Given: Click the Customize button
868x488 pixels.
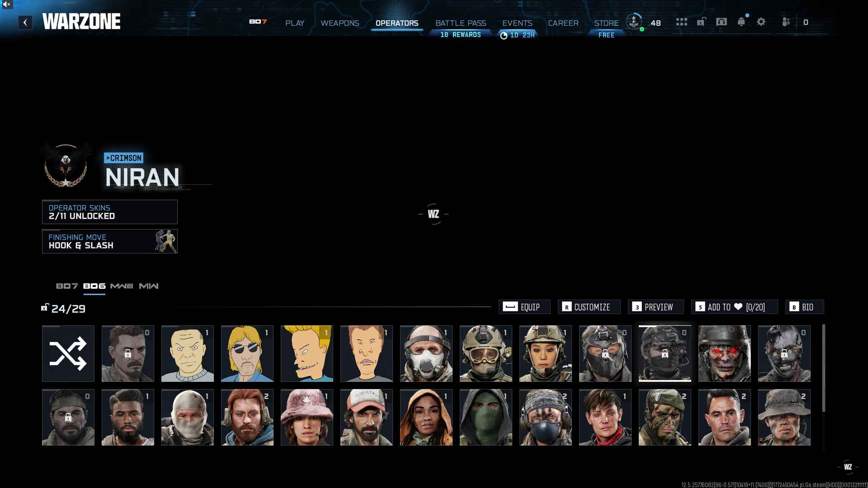Looking at the screenshot, I should pos(589,307).
